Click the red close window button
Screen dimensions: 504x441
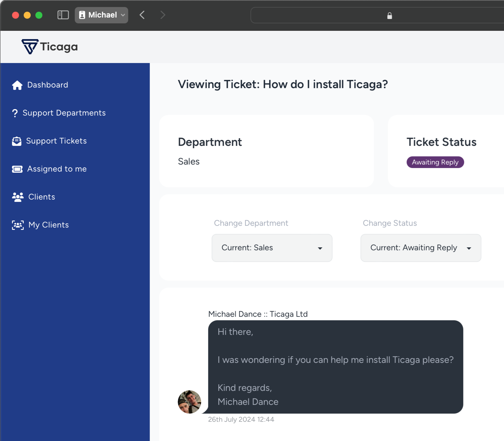pos(15,15)
